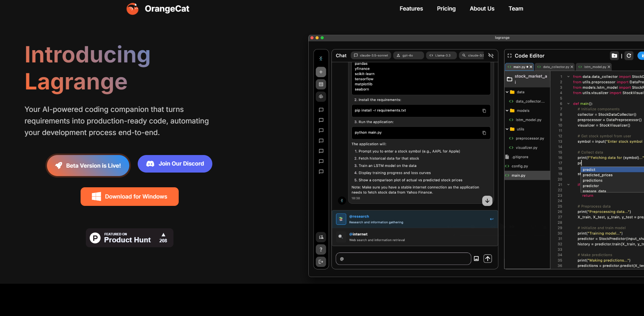
Task: Open the Pricing nav item
Action: 446,9
